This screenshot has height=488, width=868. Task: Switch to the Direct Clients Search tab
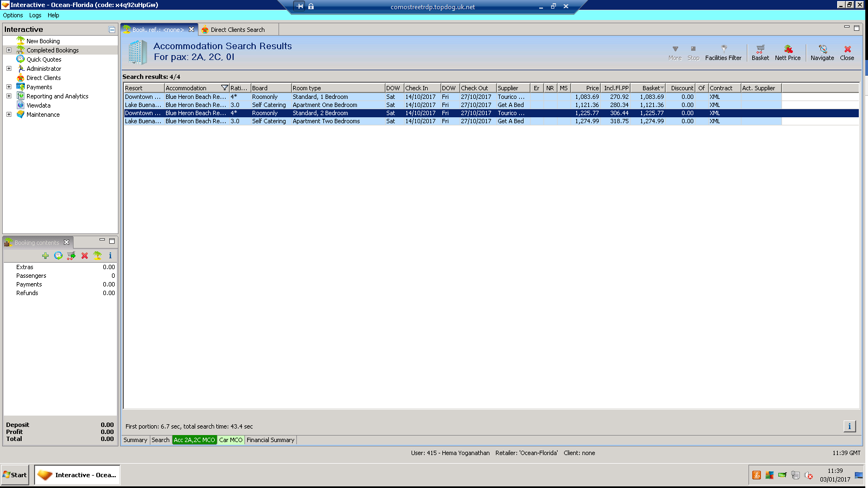tap(238, 30)
